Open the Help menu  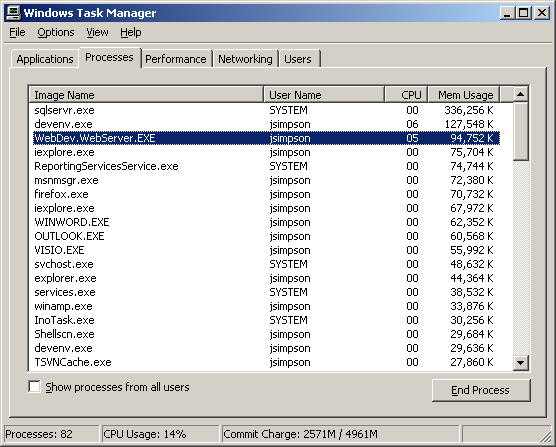coord(130,32)
